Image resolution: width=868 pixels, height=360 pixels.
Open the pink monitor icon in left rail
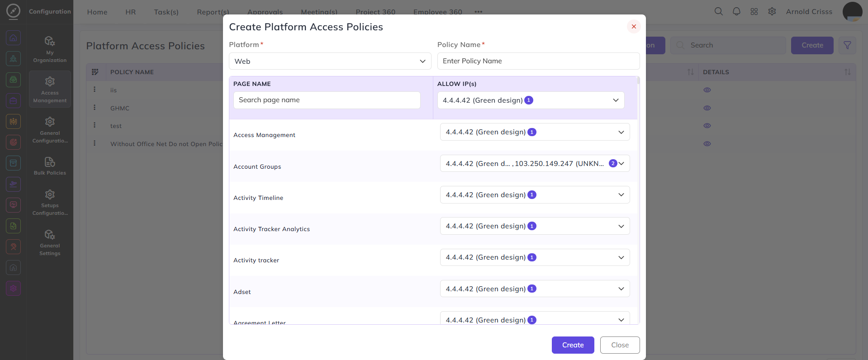coord(14,205)
